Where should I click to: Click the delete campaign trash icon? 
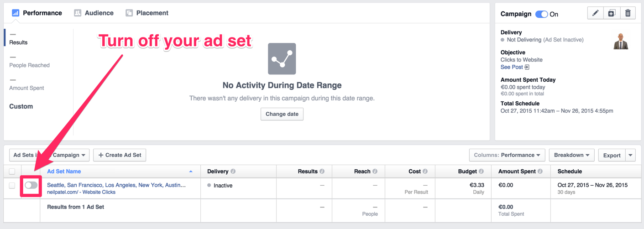coord(628,13)
